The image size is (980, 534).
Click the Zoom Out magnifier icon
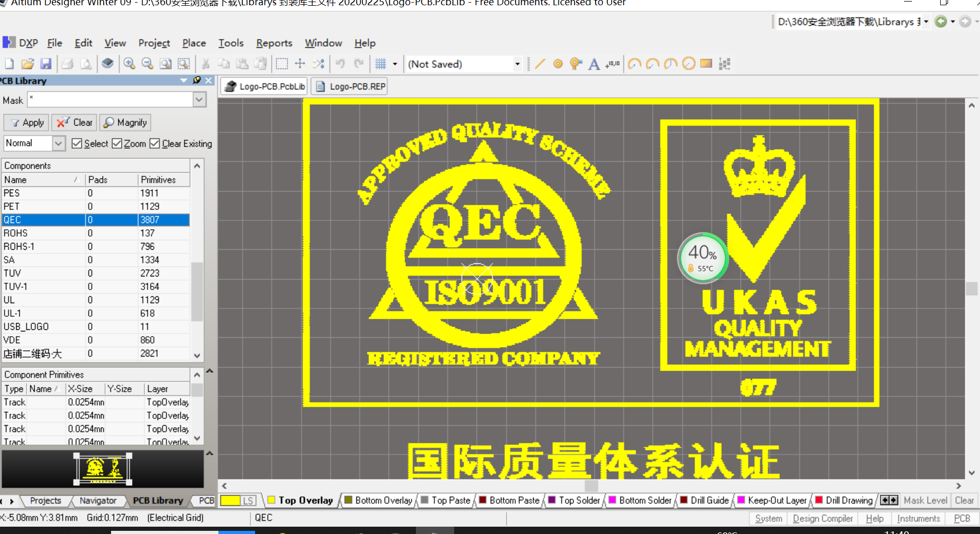coord(148,64)
